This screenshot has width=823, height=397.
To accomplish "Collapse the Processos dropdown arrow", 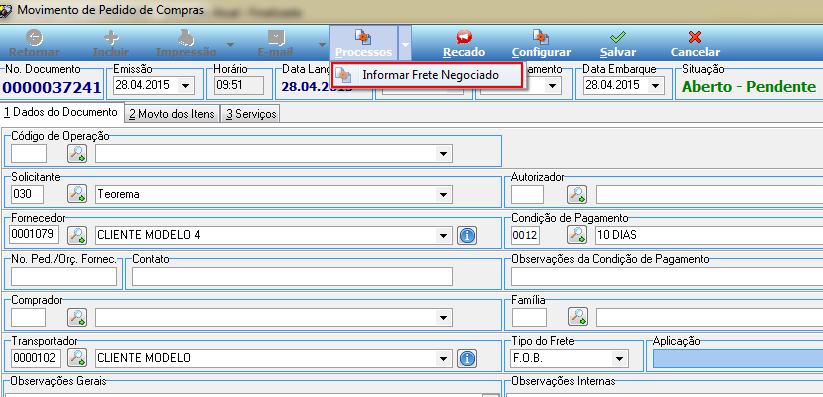I will [x=405, y=43].
